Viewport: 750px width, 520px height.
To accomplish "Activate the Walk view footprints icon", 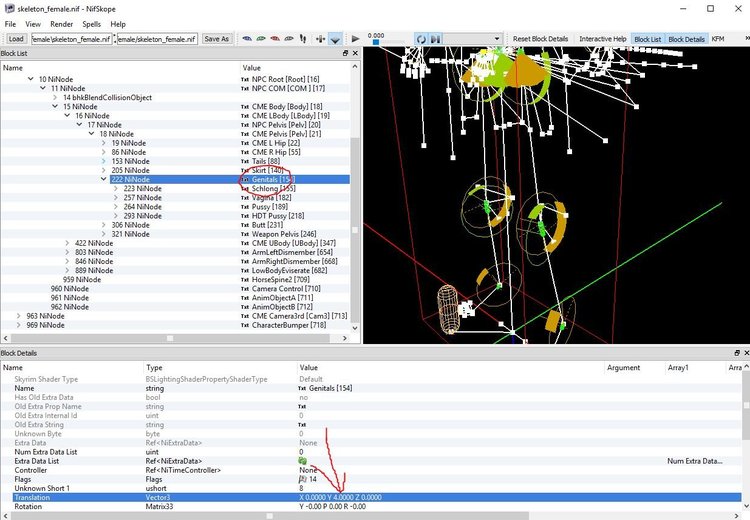I will 303,39.
